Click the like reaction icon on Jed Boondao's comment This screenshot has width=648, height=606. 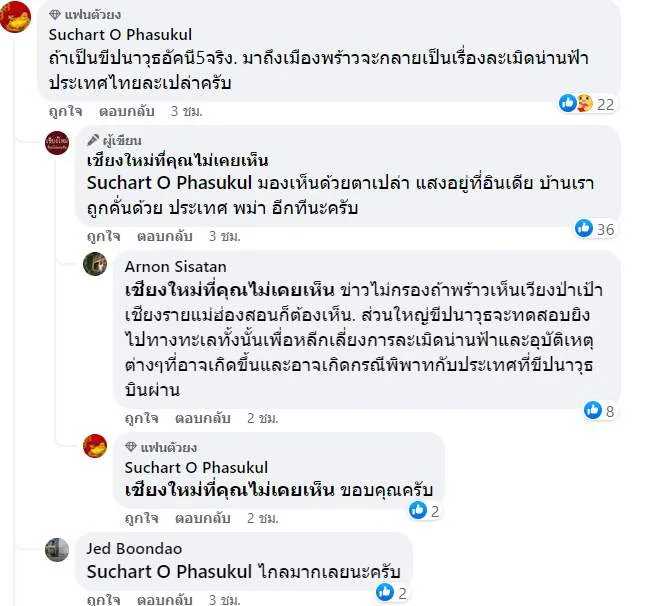[x=385, y=593]
